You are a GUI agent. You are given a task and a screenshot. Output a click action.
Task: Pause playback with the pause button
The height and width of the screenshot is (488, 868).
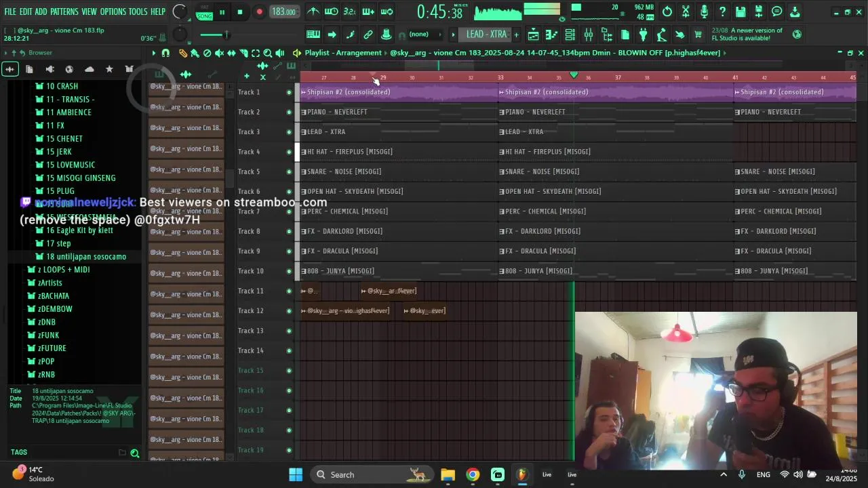222,12
